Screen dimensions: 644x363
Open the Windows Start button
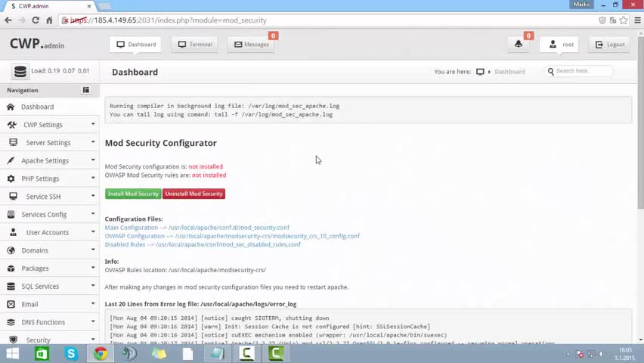click(x=12, y=353)
